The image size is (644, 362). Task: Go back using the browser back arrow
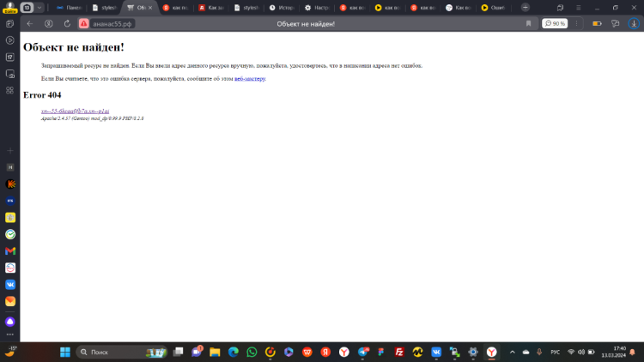pyautogui.click(x=29, y=24)
